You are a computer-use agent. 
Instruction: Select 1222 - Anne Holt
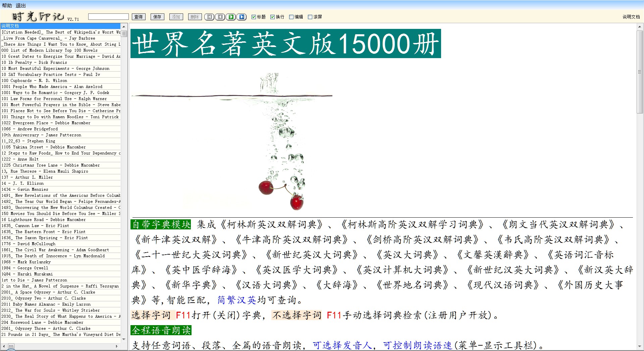[60, 159]
